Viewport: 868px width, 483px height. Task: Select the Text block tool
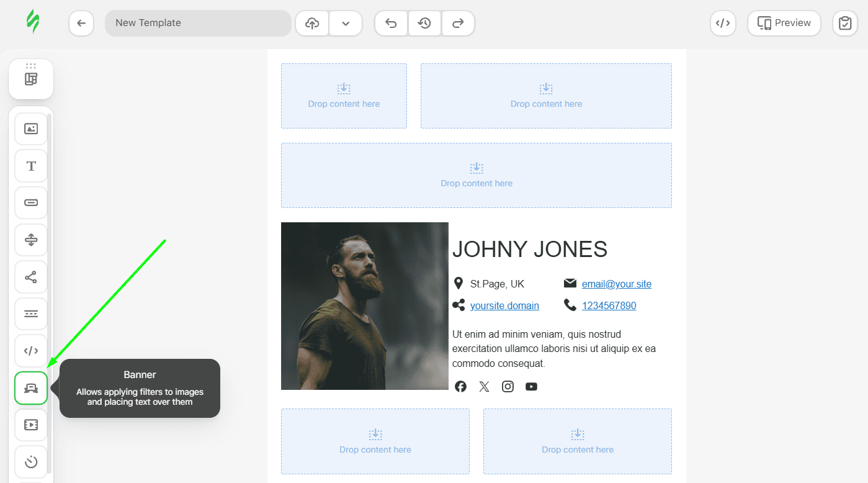31,166
